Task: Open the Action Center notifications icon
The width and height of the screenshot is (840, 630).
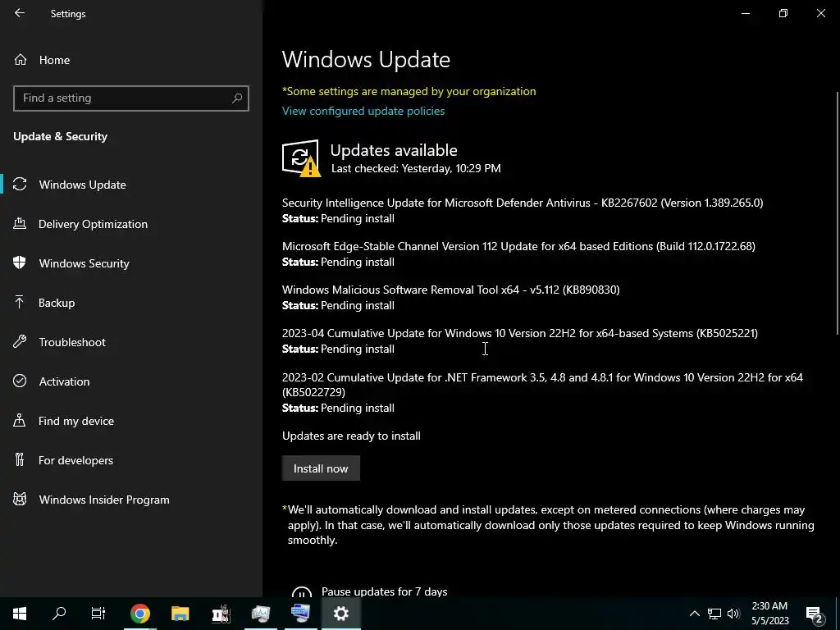Action: tap(815, 614)
